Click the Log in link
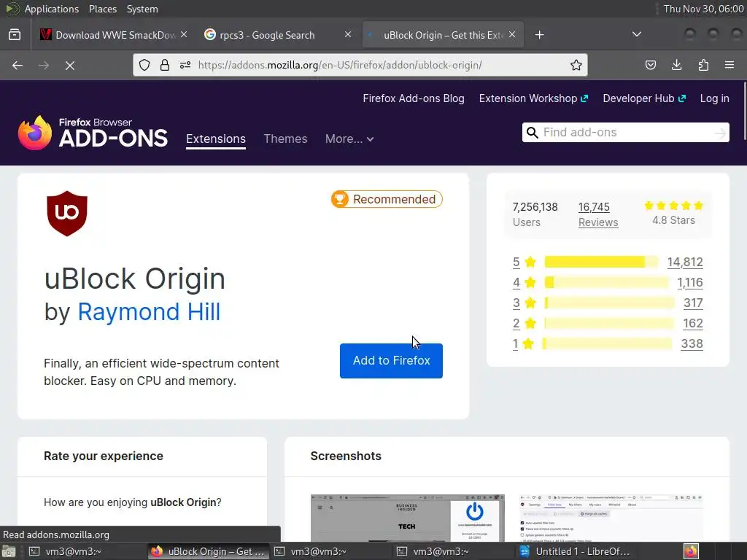747x560 pixels. click(714, 98)
